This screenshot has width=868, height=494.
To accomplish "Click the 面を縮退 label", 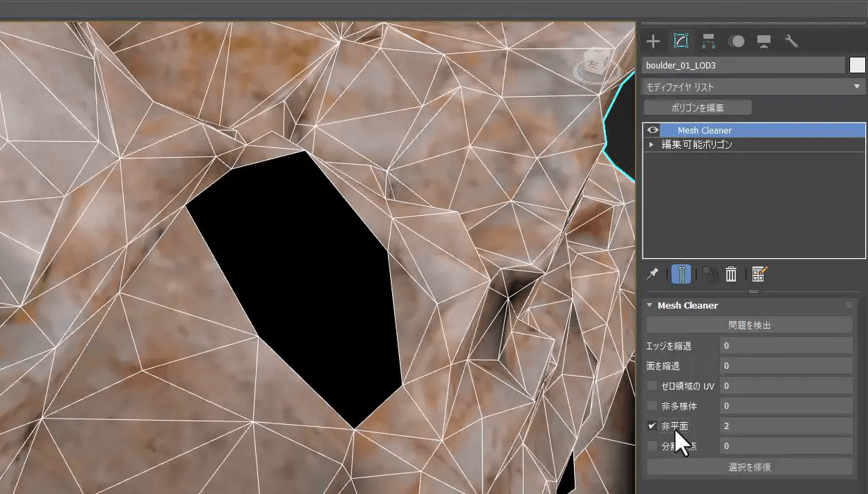I will click(663, 366).
